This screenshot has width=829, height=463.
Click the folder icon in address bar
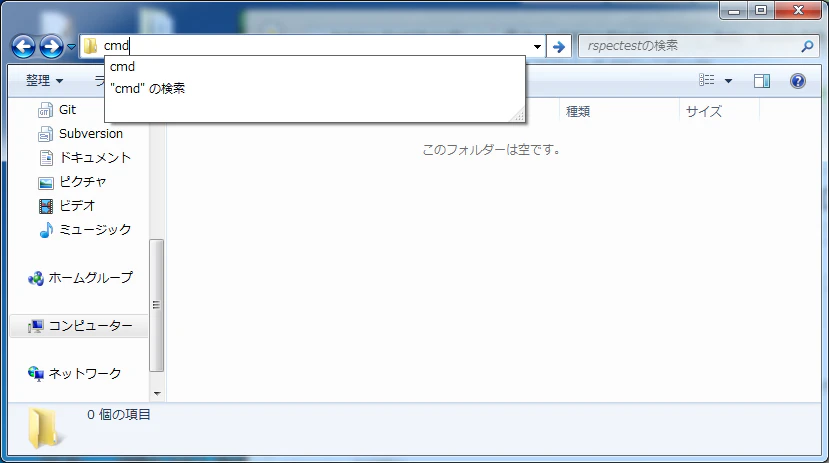pyautogui.click(x=90, y=46)
